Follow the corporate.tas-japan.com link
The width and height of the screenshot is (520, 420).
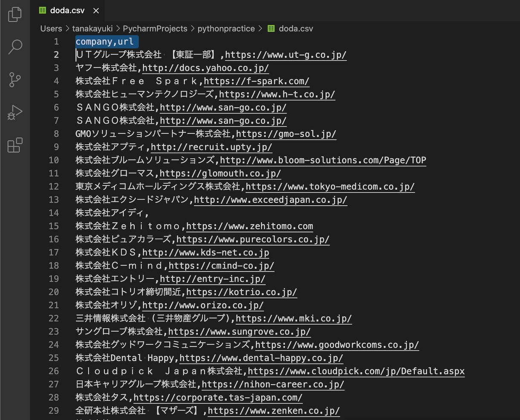point(218,398)
